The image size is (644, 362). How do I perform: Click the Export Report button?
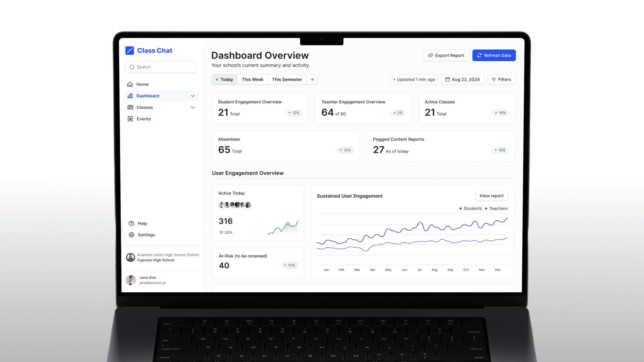coord(446,55)
